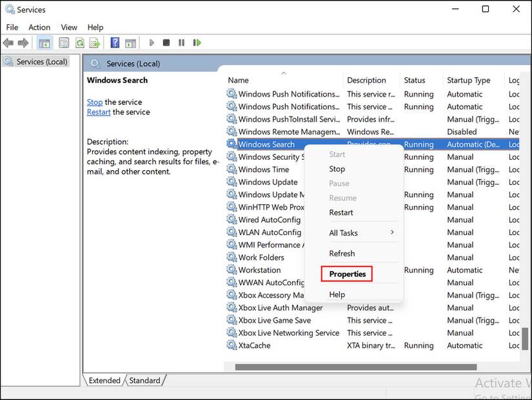Select Properties from the context menu
The height and width of the screenshot is (400, 532).
(x=346, y=273)
